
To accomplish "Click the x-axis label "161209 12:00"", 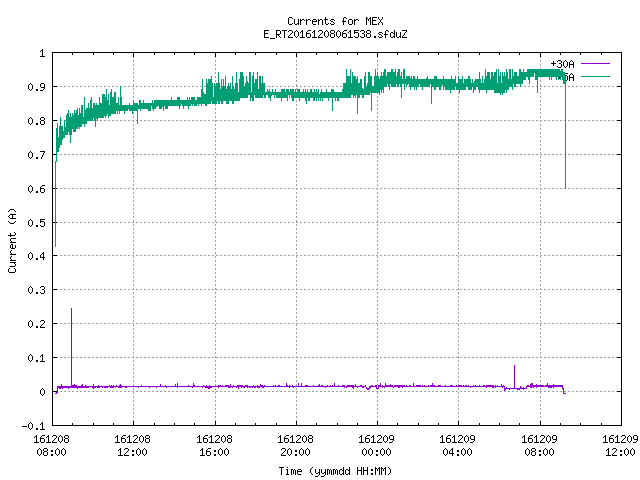I will coord(620,445).
